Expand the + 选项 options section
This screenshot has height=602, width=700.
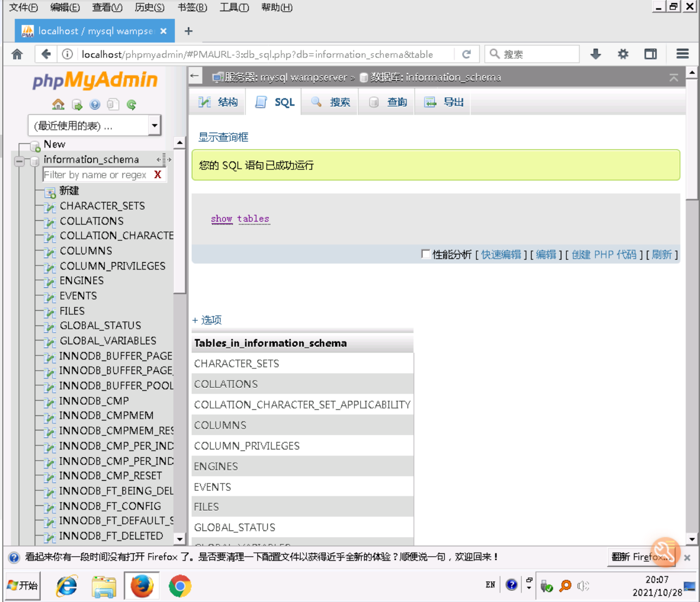[207, 320]
